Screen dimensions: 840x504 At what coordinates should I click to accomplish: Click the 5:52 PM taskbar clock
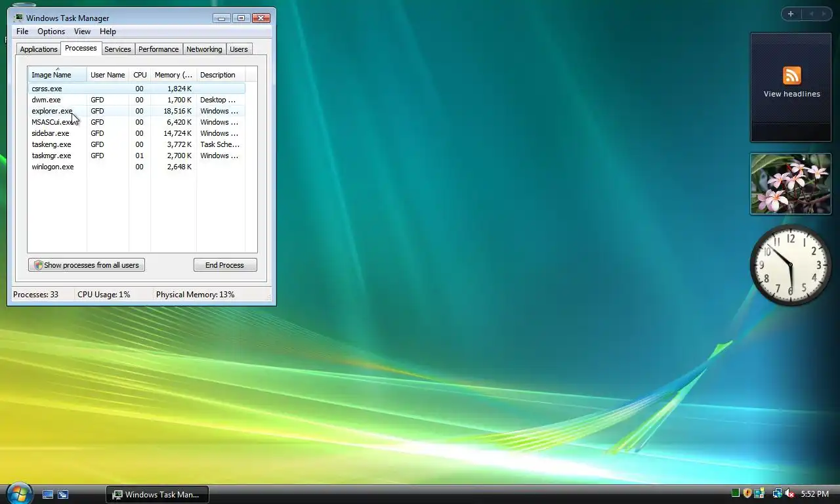(814, 494)
